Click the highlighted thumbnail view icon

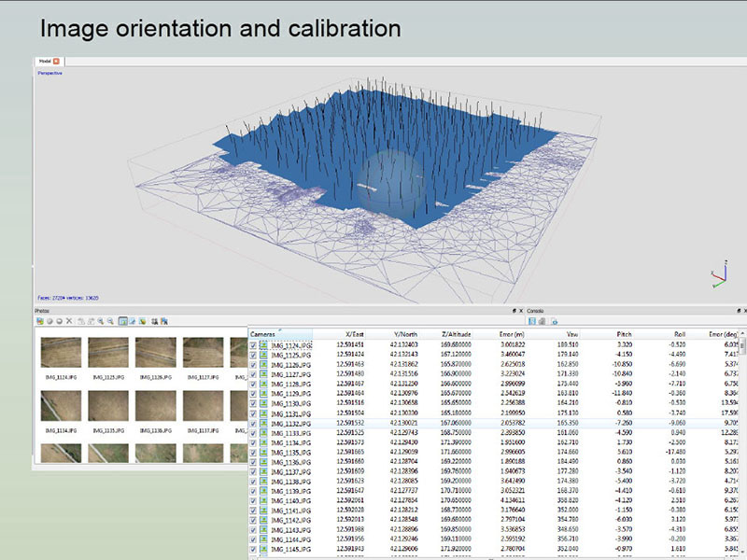tap(123, 321)
